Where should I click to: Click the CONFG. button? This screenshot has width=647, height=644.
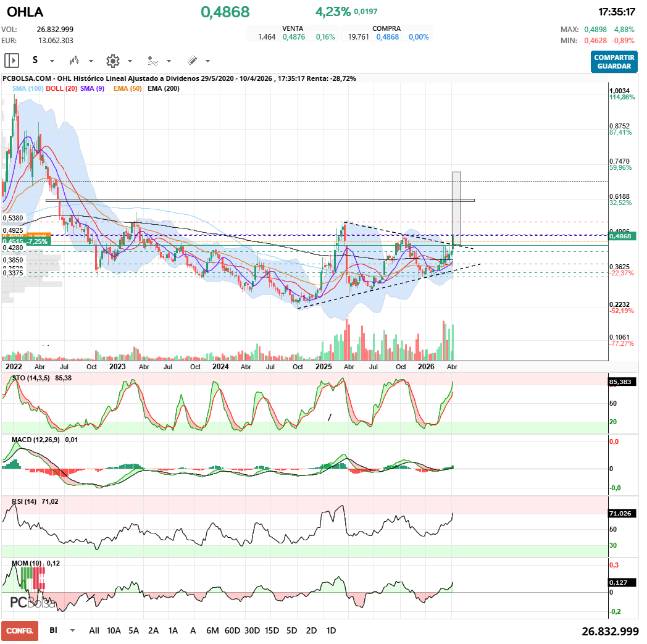tap(20, 631)
